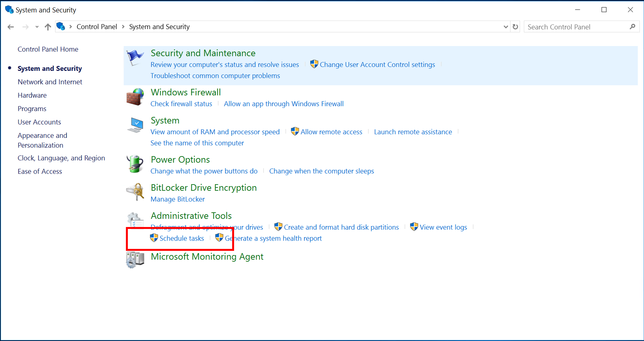Open the Hardware category
This screenshot has height=341, width=644.
coord(32,95)
